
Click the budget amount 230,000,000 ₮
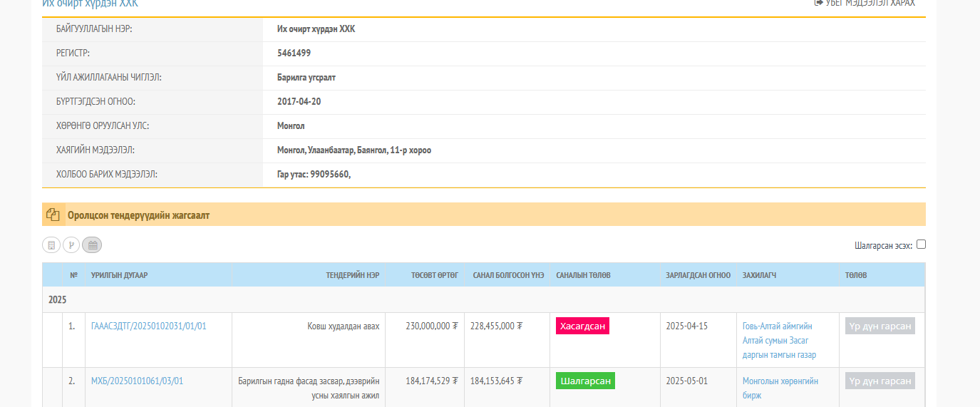point(432,326)
